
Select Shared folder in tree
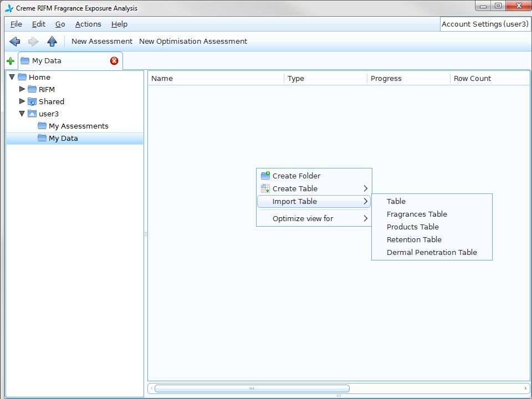tap(52, 102)
